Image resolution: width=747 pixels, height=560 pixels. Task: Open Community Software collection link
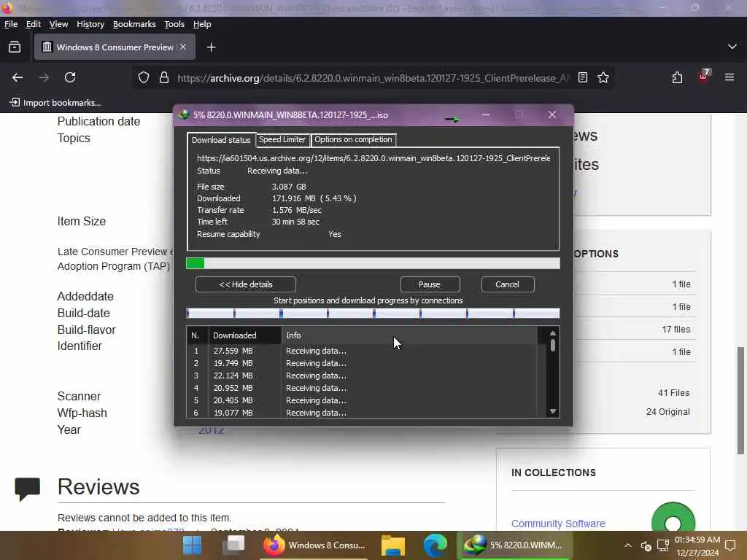(558, 524)
